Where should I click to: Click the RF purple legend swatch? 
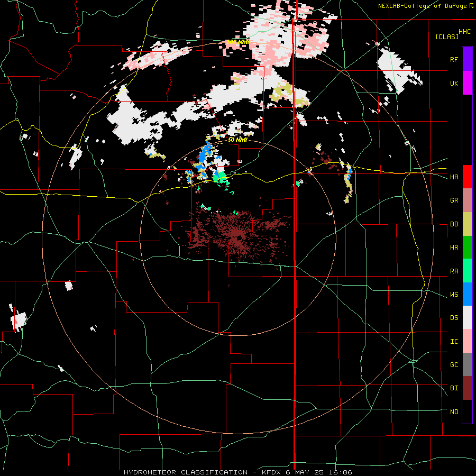click(467, 59)
